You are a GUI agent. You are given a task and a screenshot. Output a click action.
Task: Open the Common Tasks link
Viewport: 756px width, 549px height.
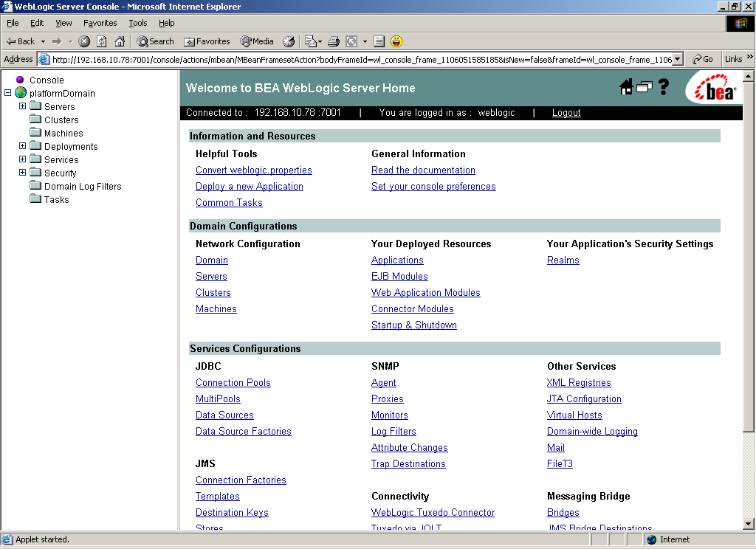click(x=229, y=202)
